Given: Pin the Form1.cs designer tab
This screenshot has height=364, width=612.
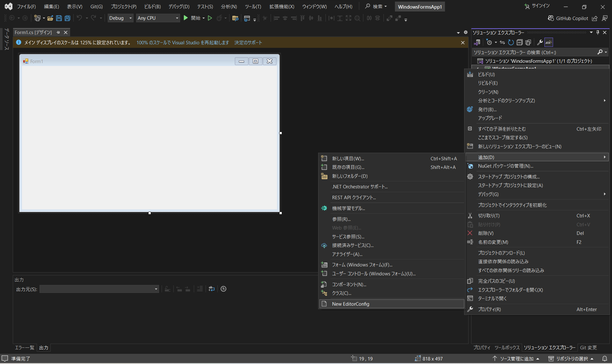Looking at the screenshot, I should pos(58,32).
